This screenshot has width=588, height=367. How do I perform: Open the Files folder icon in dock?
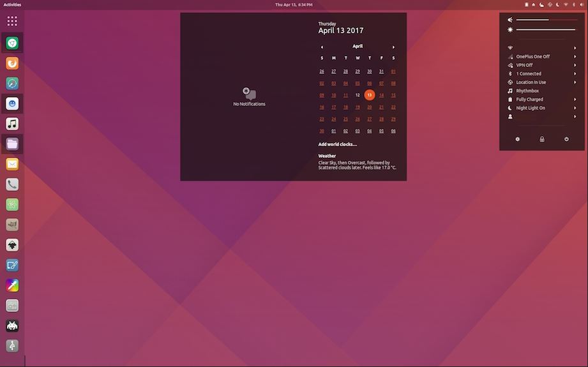[x=12, y=144]
